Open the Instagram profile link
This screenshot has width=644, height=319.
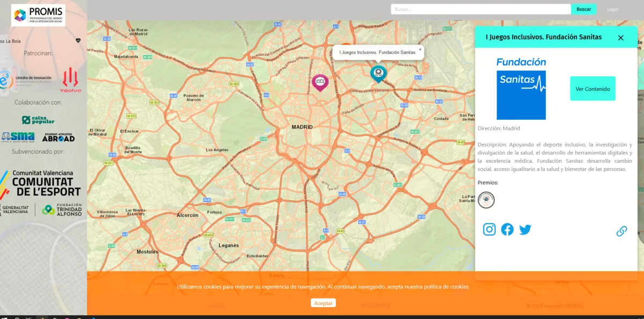pos(489,229)
